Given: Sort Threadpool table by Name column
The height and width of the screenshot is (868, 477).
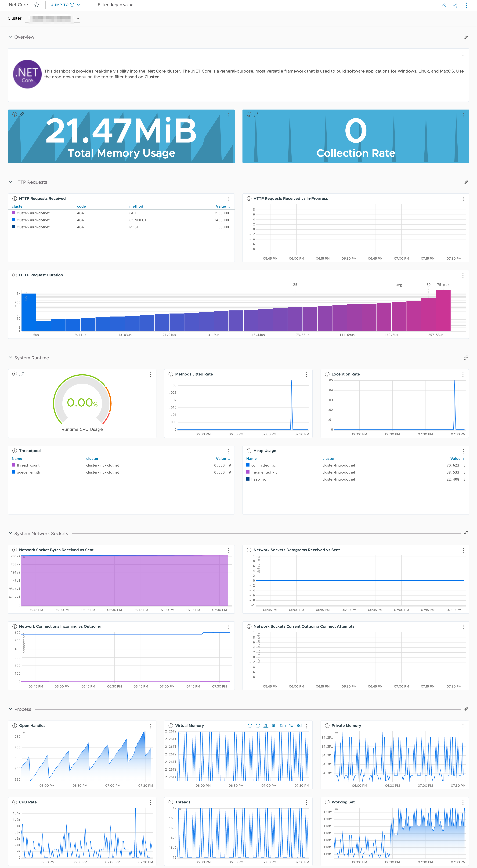Looking at the screenshot, I should click(17, 459).
